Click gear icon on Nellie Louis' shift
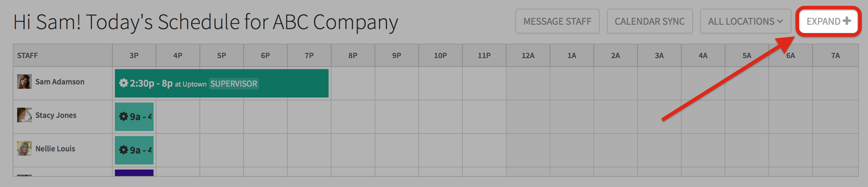Screen dimensions: 868x187 [x=124, y=150]
